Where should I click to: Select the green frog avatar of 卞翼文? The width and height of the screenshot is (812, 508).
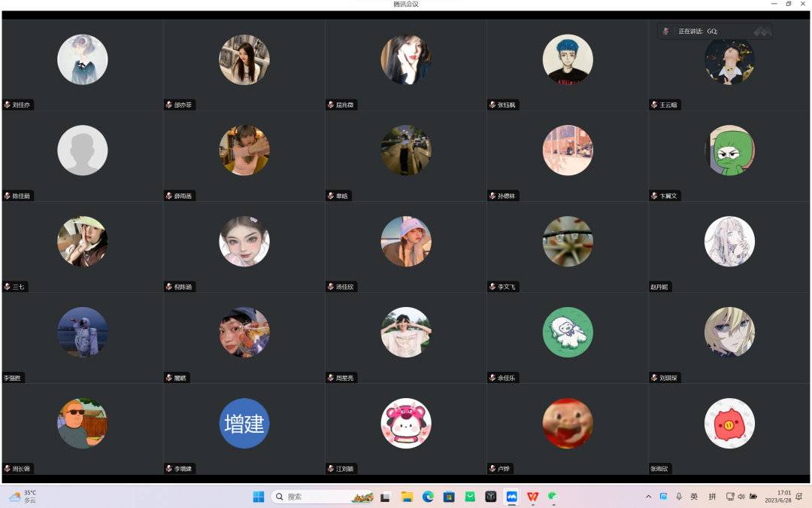tap(729, 151)
